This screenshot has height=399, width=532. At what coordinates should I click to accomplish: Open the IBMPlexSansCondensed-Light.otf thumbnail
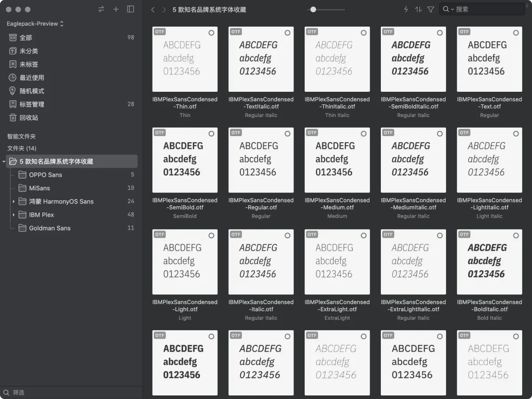(185, 262)
